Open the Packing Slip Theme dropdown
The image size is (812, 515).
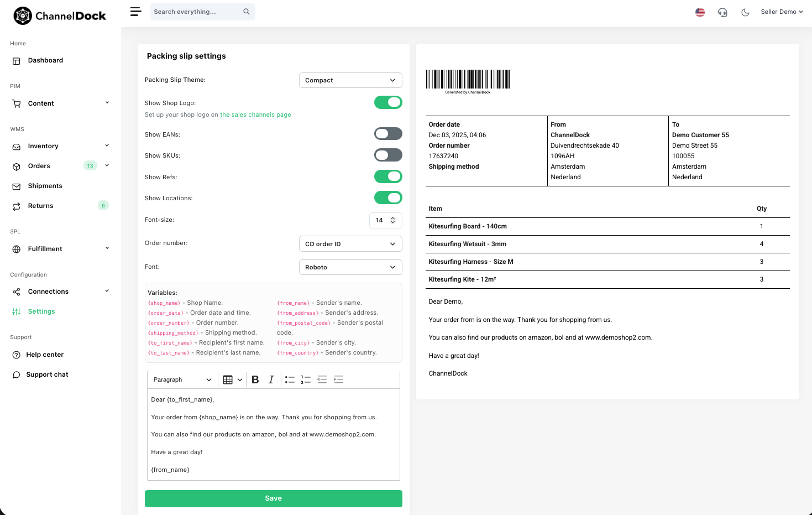coord(350,80)
